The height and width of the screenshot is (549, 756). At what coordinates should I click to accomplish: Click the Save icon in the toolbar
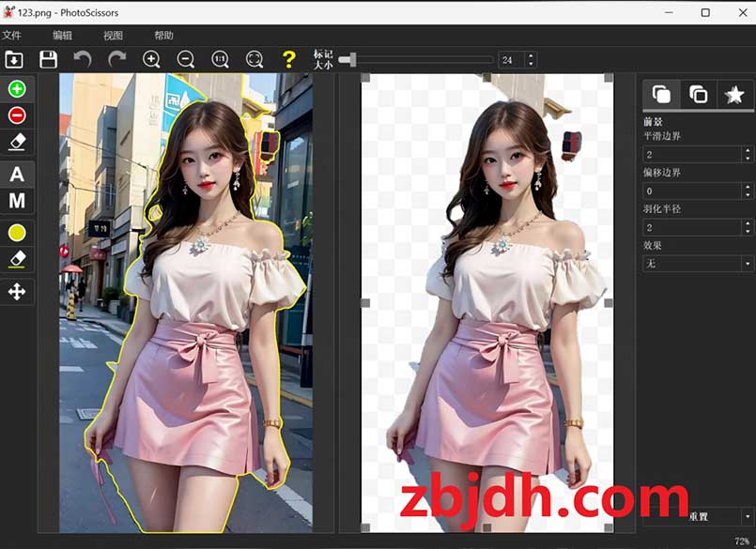[x=46, y=59]
